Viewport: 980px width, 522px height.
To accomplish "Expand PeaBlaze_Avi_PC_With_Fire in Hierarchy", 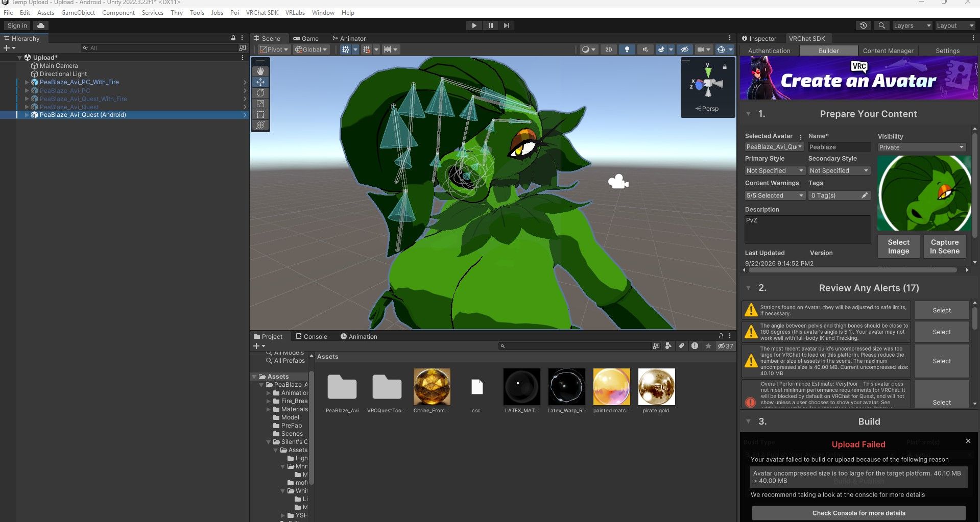I will [27, 82].
